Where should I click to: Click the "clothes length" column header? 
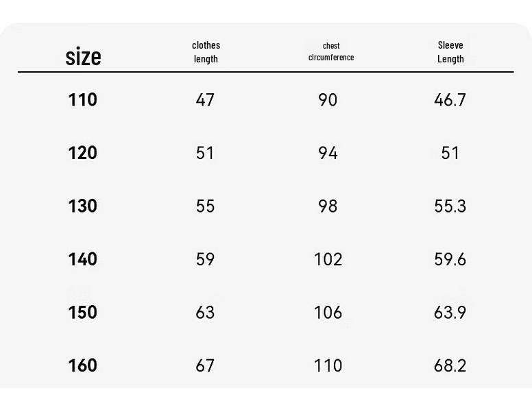(206, 52)
